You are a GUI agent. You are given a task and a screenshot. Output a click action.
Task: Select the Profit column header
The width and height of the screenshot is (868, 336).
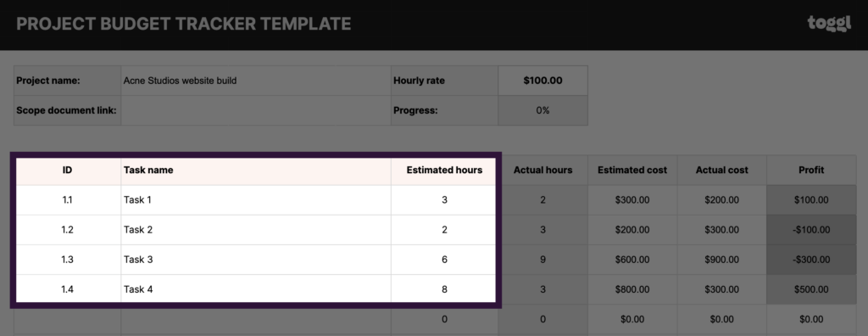tap(811, 171)
